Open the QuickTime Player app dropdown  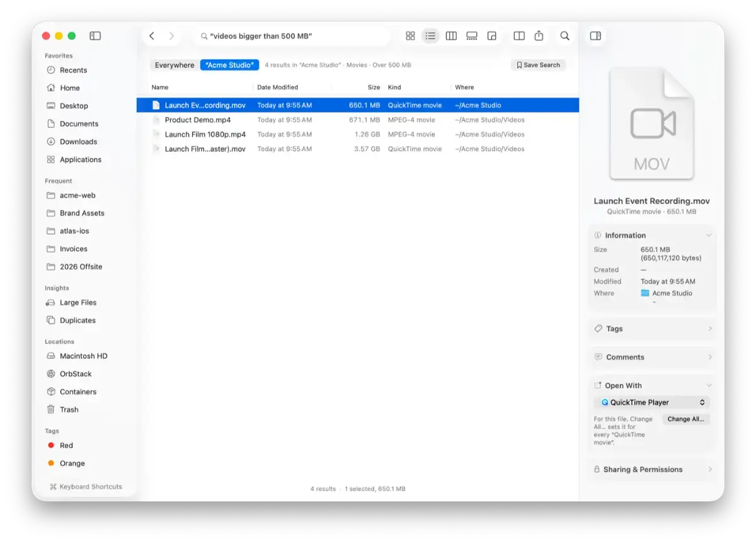(652, 403)
